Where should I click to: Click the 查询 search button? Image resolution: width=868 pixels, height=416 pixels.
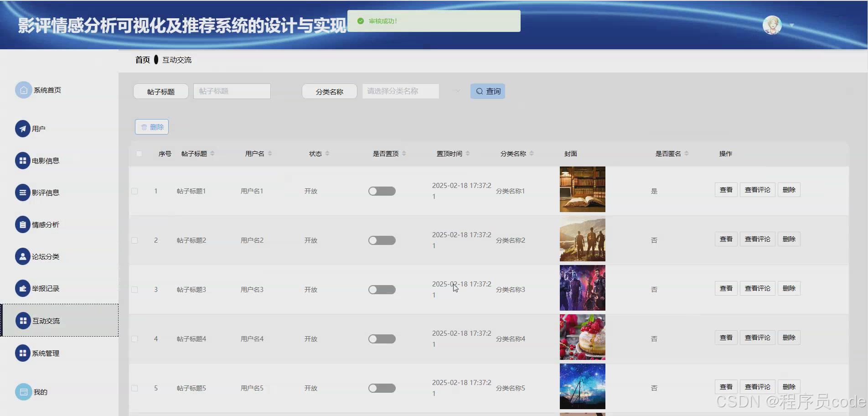coord(488,91)
